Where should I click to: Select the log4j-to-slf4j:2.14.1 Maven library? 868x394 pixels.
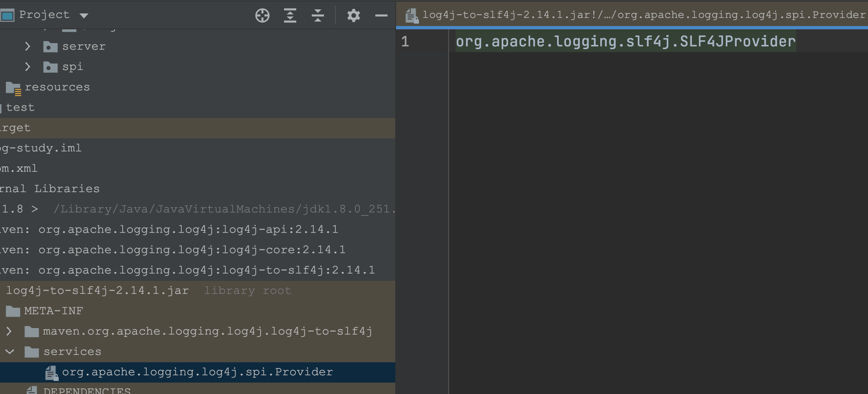pos(198,270)
